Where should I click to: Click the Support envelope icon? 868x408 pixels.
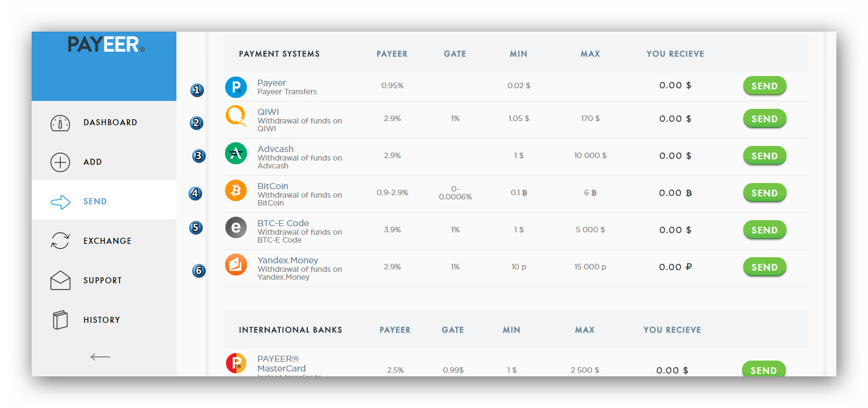(x=60, y=280)
